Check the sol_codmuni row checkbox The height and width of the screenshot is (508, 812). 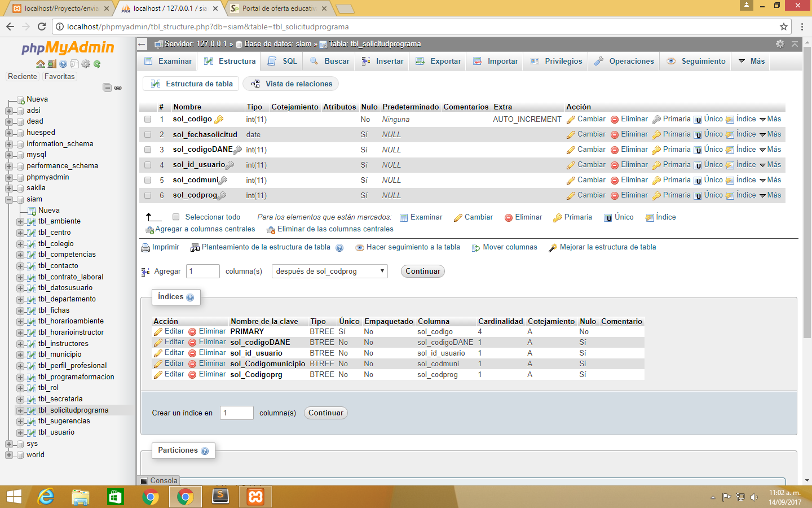[148, 181]
